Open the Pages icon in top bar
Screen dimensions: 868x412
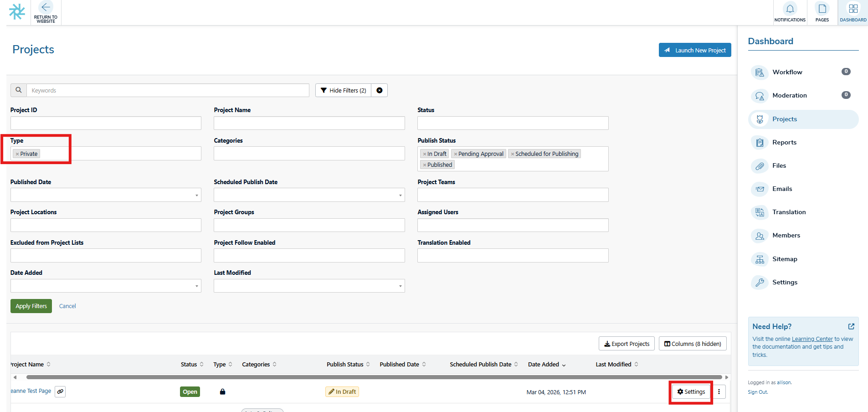pyautogui.click(x=822, y=9)
